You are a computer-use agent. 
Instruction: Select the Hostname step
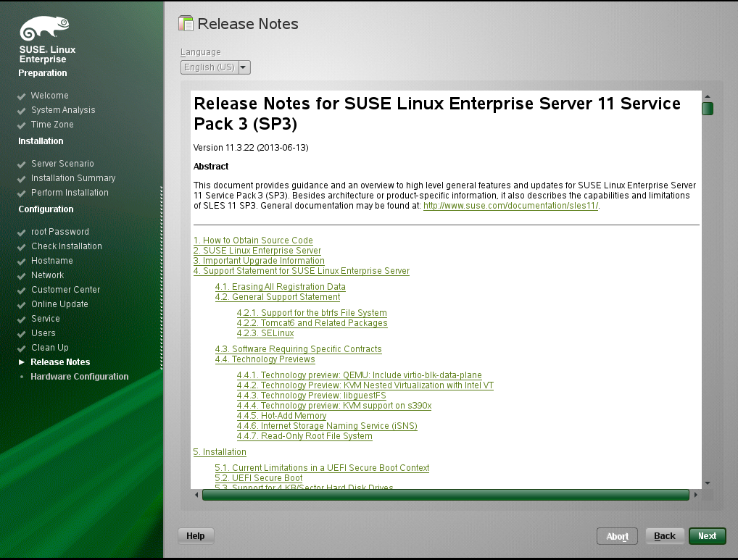coord(52,261)
